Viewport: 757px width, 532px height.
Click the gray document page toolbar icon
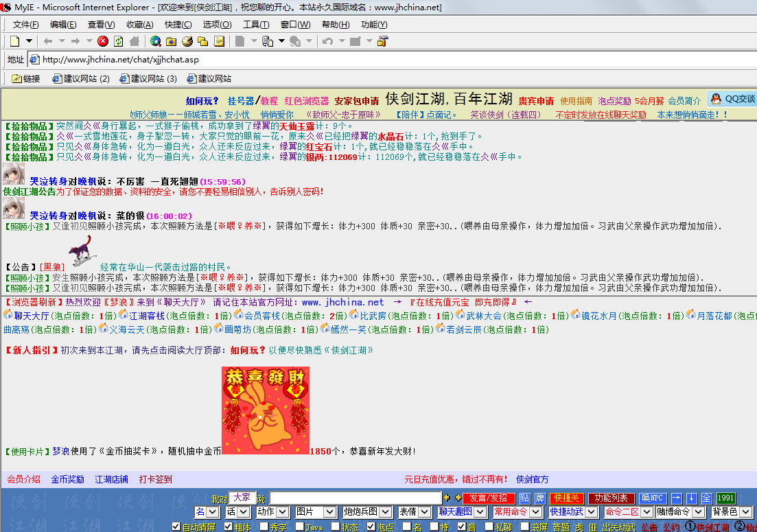(x=240, y=41)
